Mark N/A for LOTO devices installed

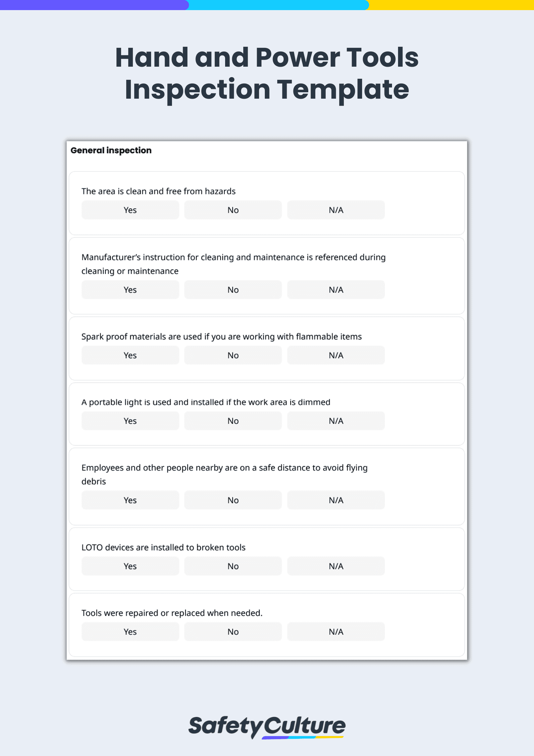tap(336, 566)
